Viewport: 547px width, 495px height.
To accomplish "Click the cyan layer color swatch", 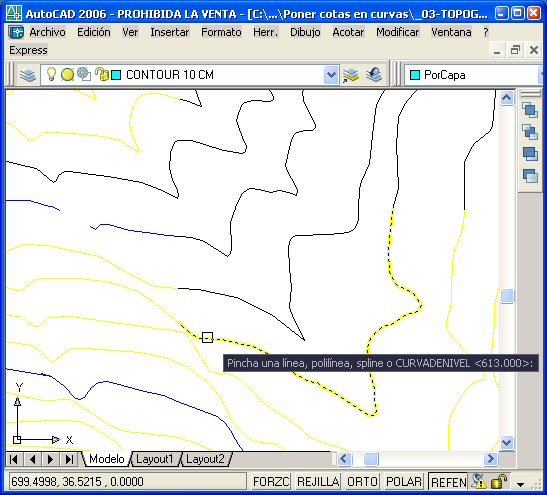I will [116, 75].
